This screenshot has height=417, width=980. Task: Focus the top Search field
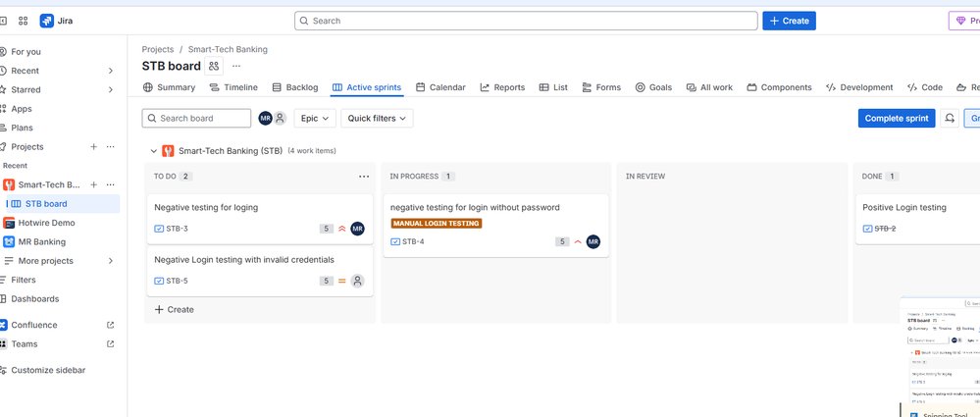(x=526, y=21)
